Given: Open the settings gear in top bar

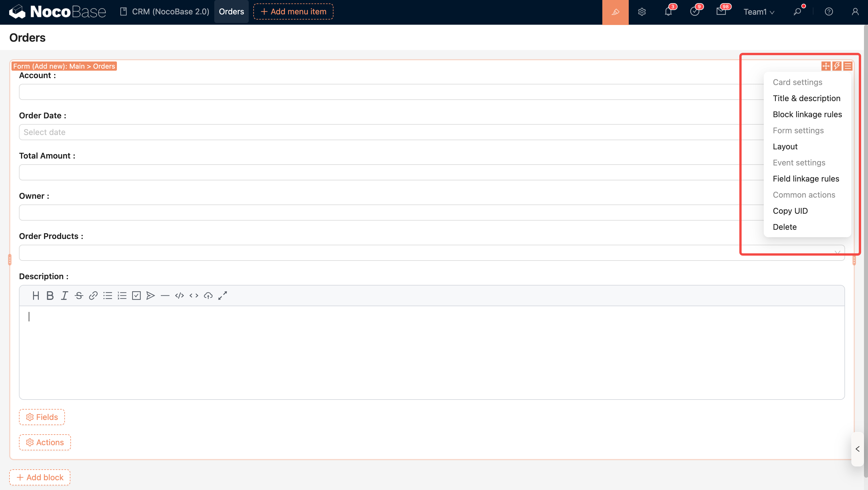Looking at the screenshot, I should click(642, 12).
